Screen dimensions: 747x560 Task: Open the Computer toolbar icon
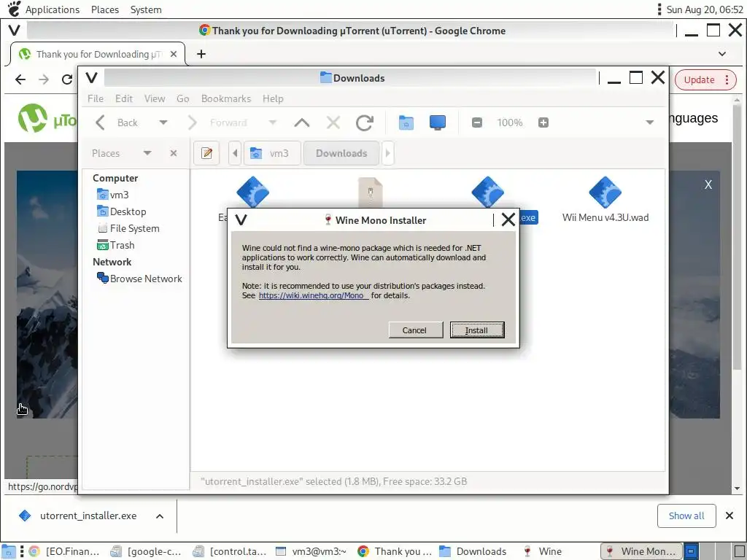point(438,122)
